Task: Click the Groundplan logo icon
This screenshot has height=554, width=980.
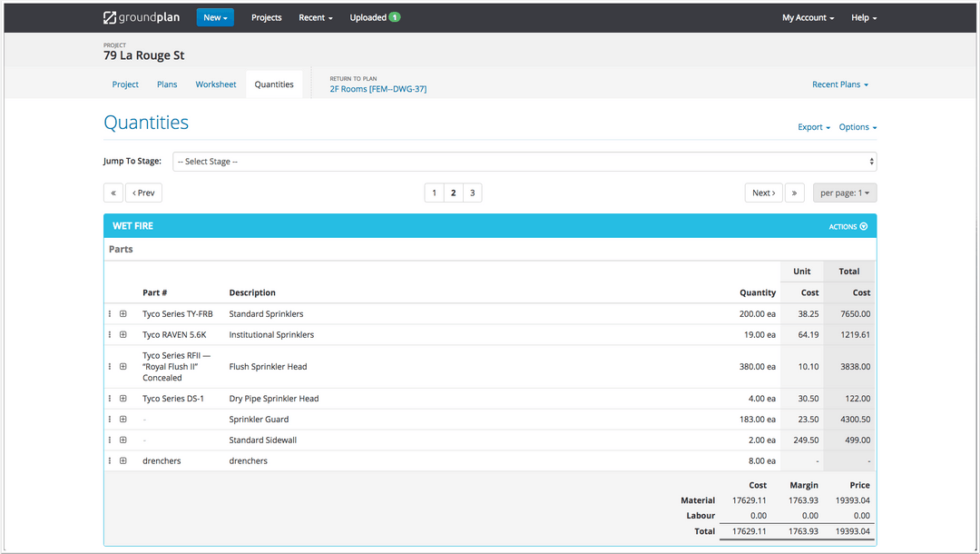Action: [x=110, y=17]
